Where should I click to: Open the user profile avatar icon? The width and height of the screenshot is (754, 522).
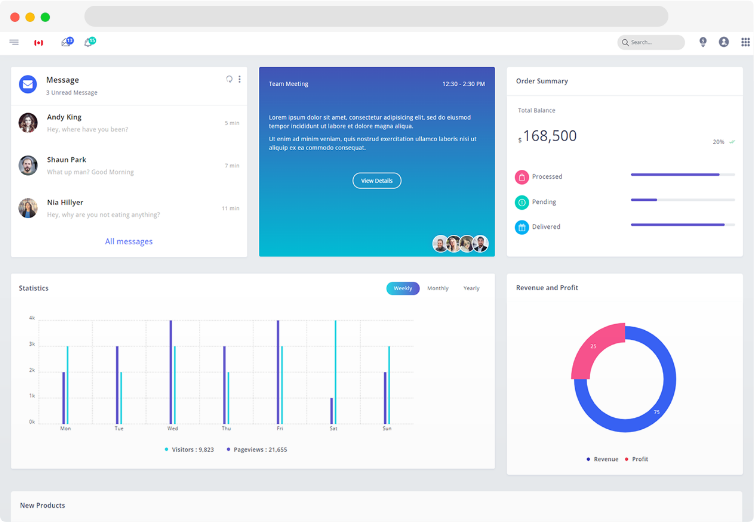[724, 42]
